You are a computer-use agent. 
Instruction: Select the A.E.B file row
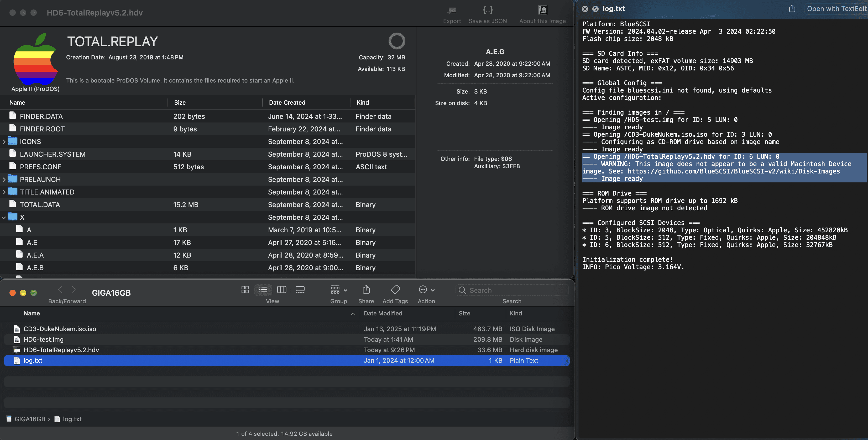(x=208, y=268)
